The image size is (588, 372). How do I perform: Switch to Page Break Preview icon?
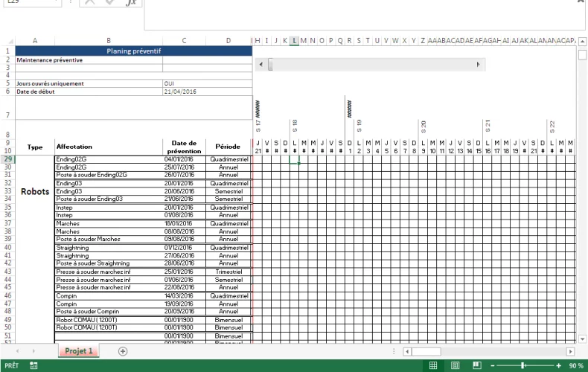[477, 365]
